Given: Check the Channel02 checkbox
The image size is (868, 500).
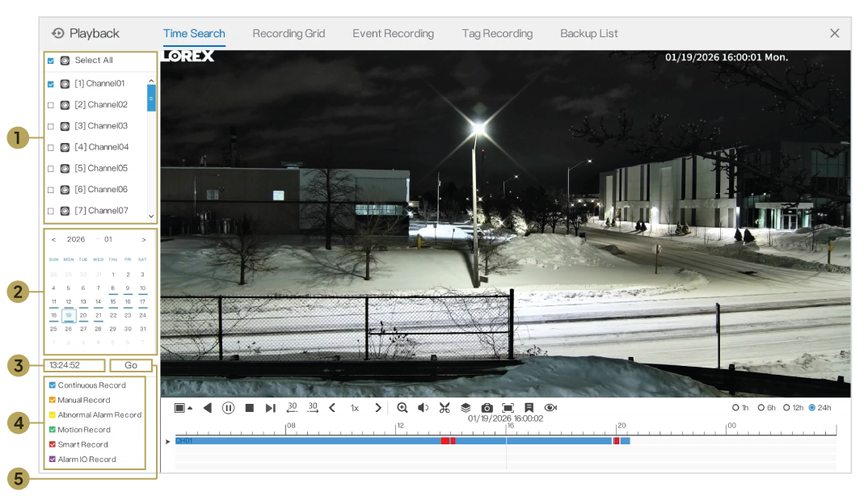Looking at the screenshot, I should 51,105.
